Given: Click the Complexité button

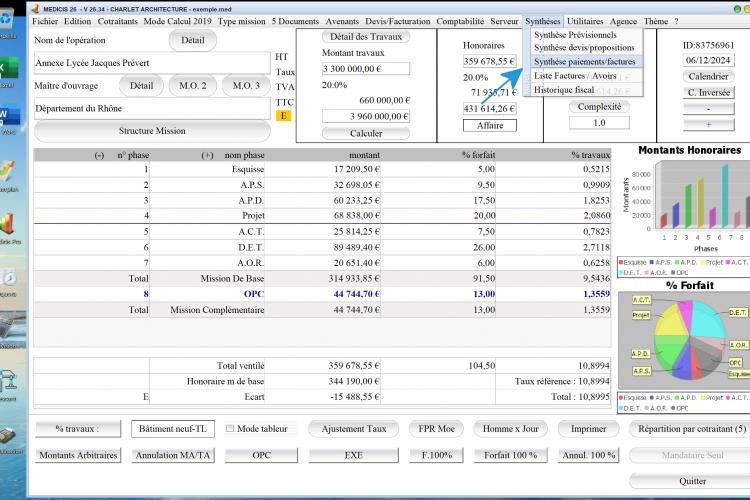Looking at the screenshot, I should tap(599, 107).
